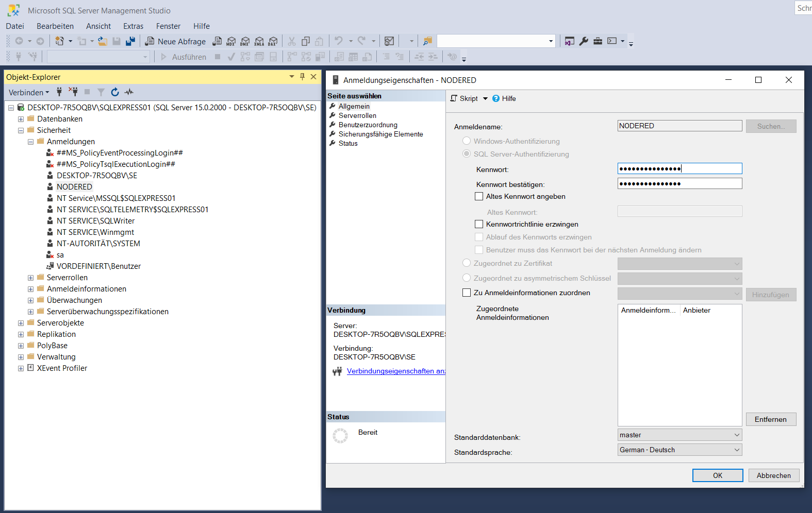The image size is (812, 513).
Task: Start an XMLA query from the toolbar
Action: (259, 41)
